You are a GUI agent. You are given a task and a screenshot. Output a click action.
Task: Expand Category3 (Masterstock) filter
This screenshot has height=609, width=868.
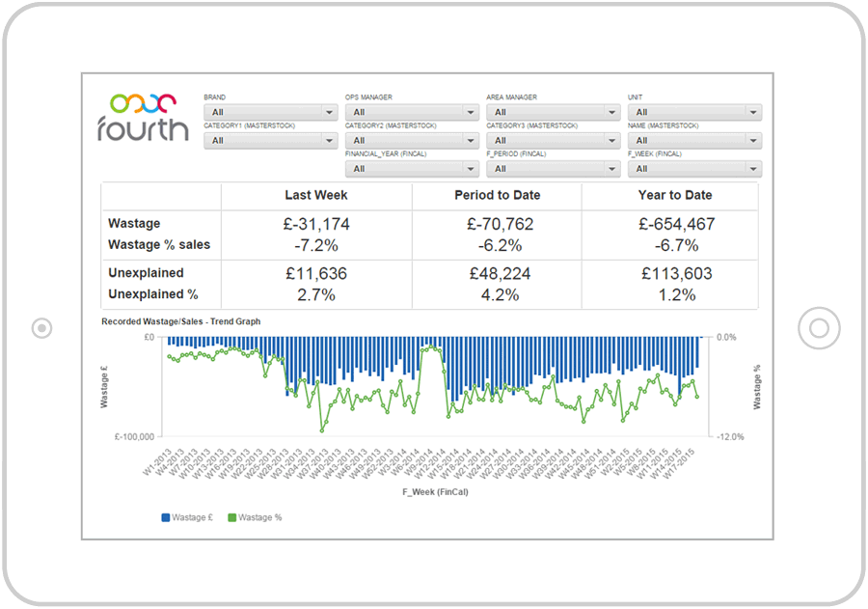coord(553,141)
